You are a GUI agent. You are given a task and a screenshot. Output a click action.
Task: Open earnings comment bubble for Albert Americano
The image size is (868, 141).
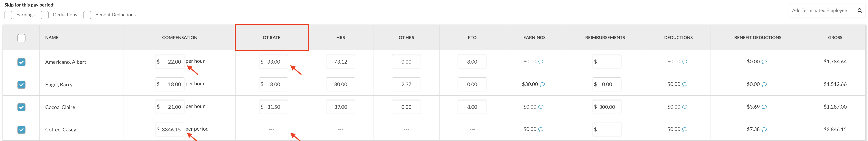[x=541, y=62]
